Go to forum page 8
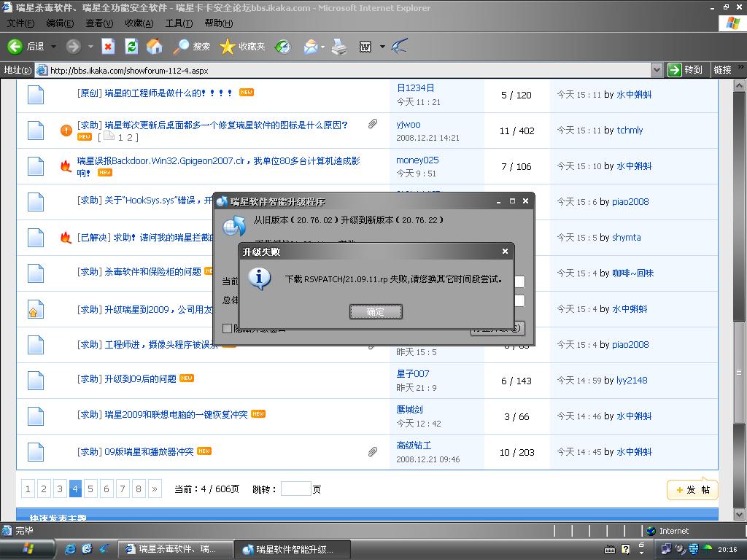Screen dimensions: 747x560 (x=138, y=489)
